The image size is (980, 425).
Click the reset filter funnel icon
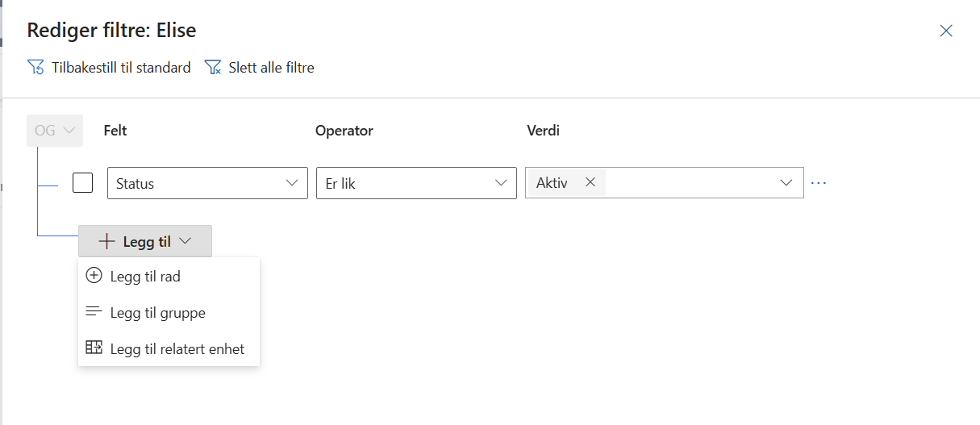point(35,68)
